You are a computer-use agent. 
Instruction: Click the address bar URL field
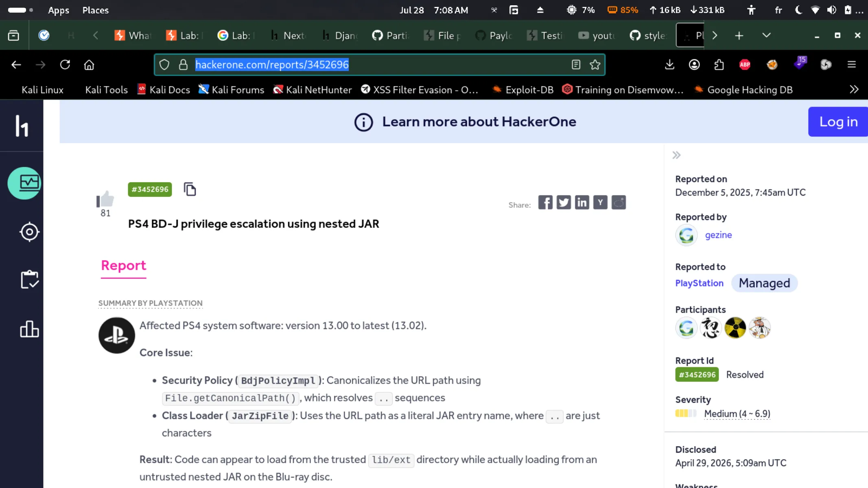379,65
